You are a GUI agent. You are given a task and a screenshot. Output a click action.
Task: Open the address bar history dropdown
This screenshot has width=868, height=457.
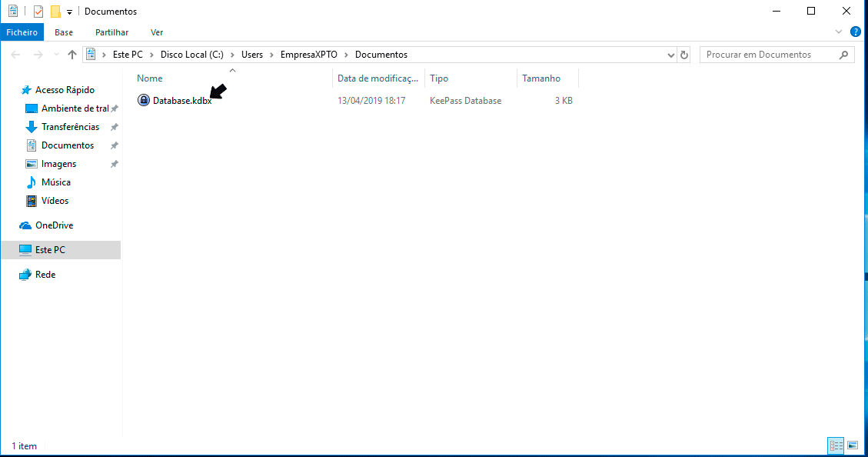point(671,55)
